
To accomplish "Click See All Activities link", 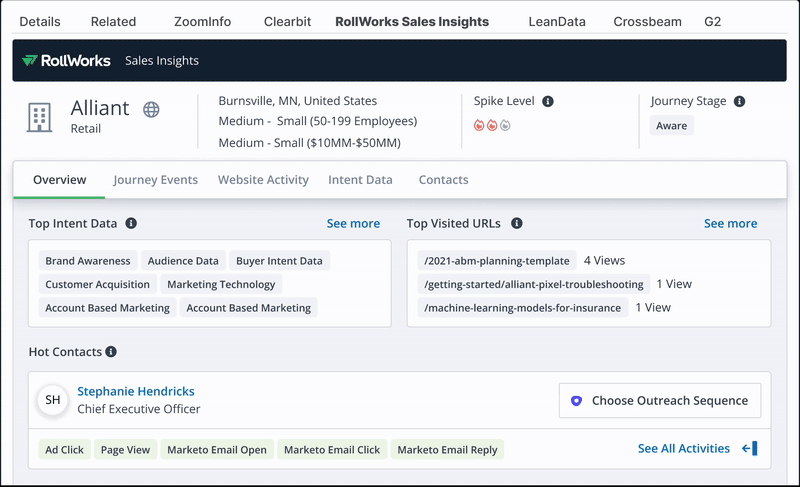I will (x=684, y=448).
